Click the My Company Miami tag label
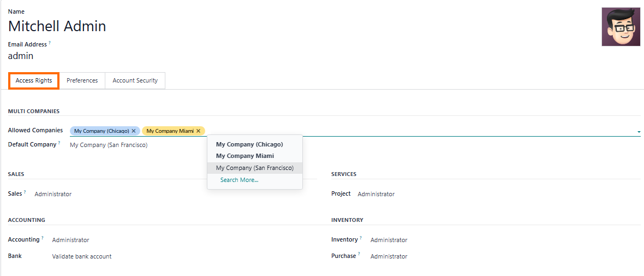The width and height of the screenshot is (644, 276). [170, 131]
